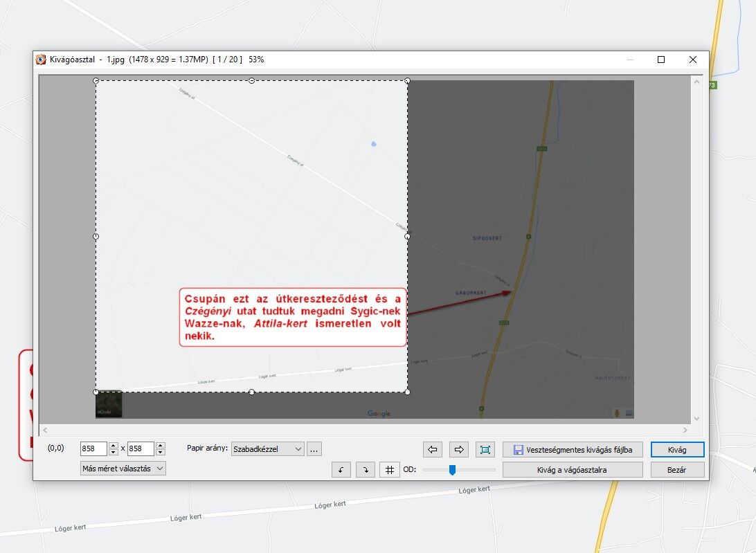Click the OD slider handle

[x=452, y=469]
